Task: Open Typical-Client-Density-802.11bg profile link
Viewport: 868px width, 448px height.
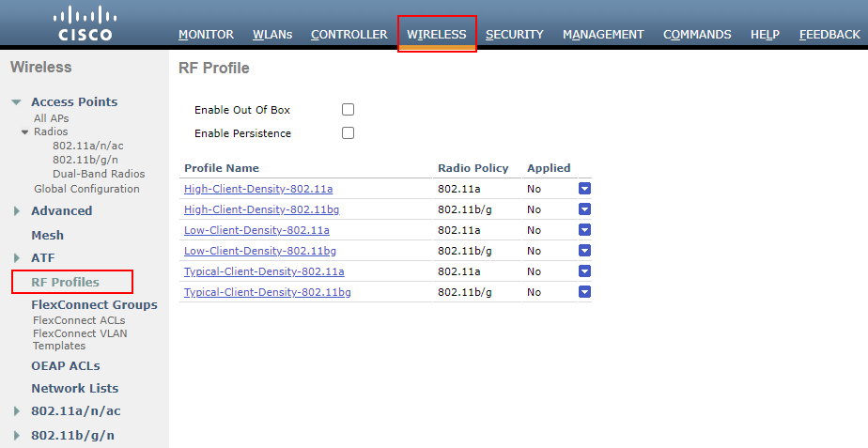Action: pos(268,292)
